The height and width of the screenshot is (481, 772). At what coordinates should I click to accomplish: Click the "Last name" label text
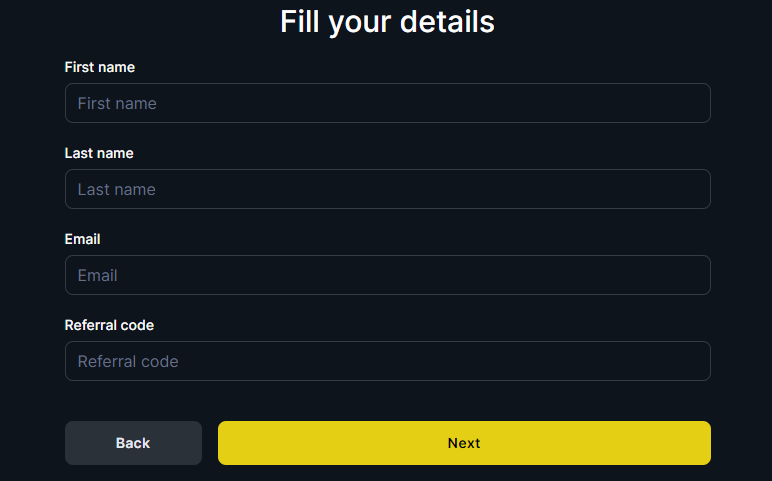99,153
